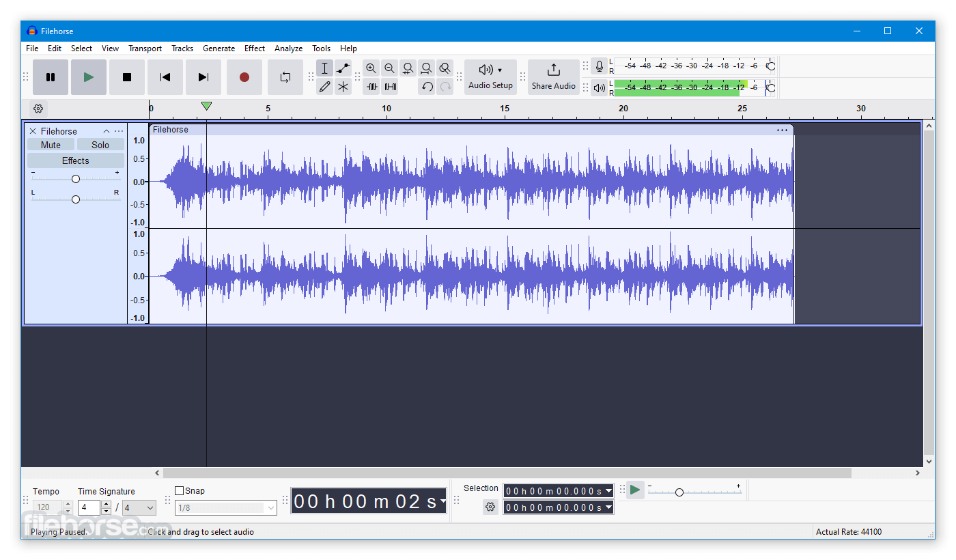
Task: Silence audio selection icon
Action: click(x=390, y=87)
